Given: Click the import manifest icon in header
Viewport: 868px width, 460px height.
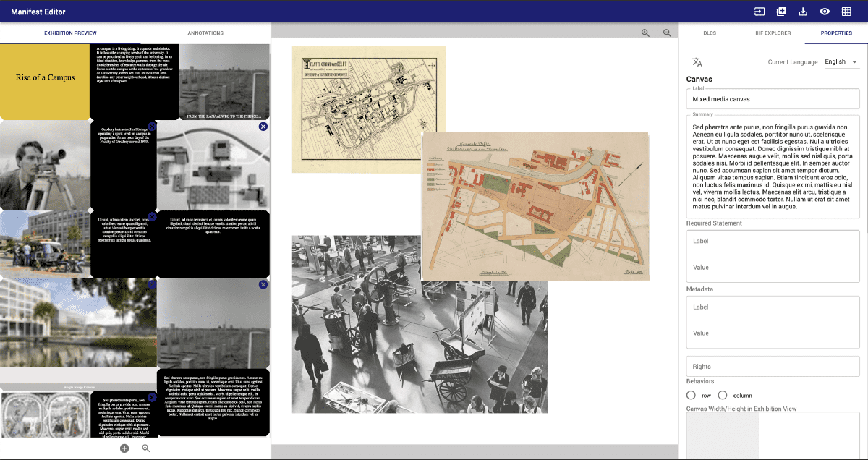Looking at the screenshot, I should 759,12.
